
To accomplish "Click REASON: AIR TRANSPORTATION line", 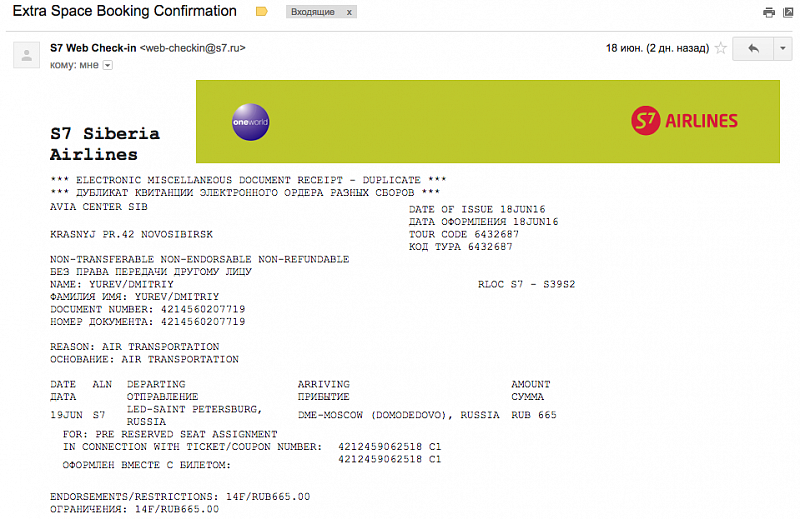I will pos(135,347).
